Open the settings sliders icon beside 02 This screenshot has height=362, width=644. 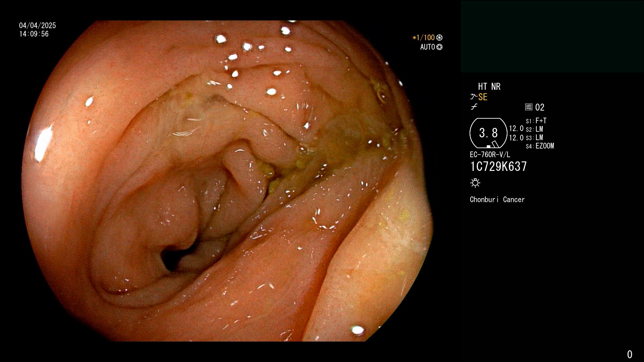click(529, 107)
